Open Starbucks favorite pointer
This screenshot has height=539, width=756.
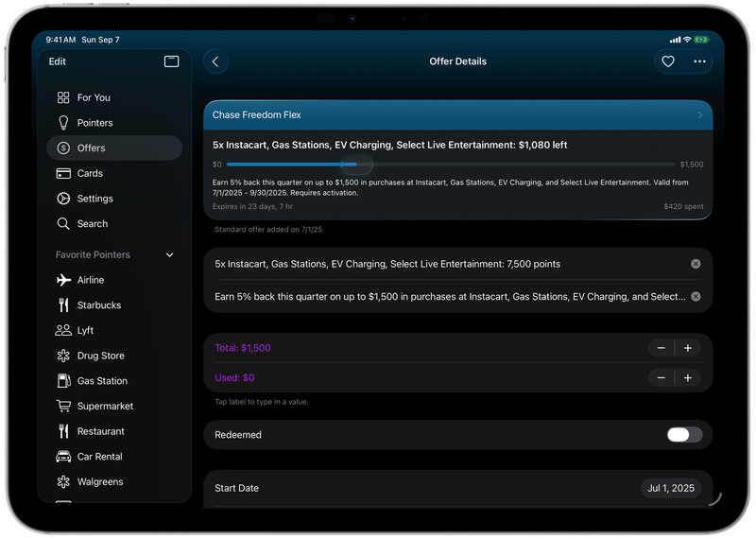point(114,305)
